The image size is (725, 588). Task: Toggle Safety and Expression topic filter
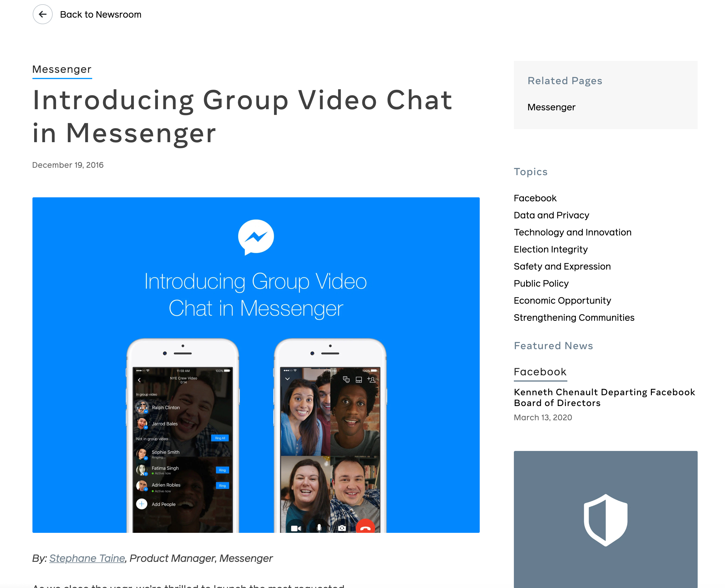pos(562,266)
